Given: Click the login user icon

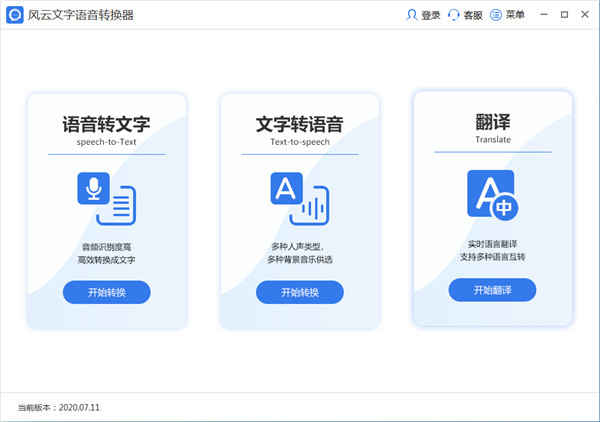Looking at the screenshot, I should point(411,15).
